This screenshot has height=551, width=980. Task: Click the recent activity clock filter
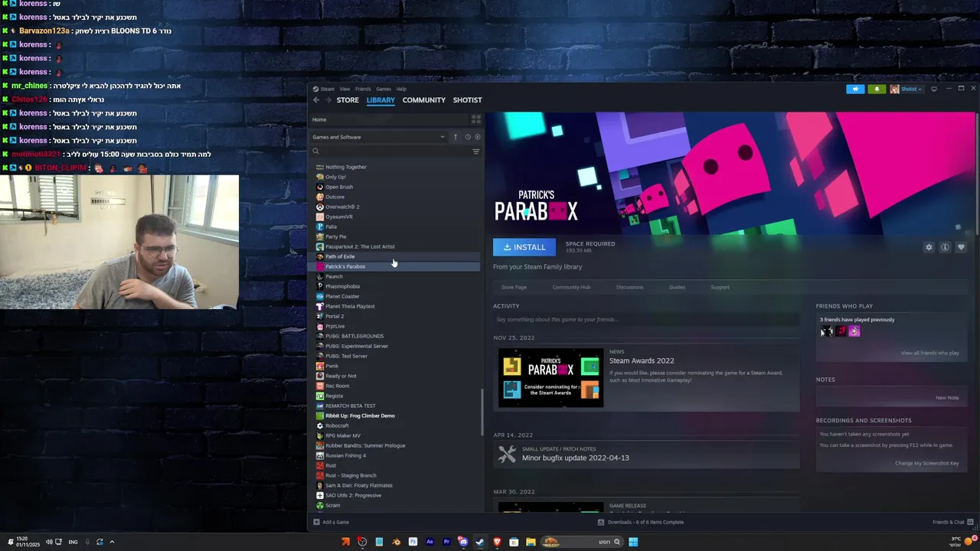pyautogui.click(x=467, y=137)
